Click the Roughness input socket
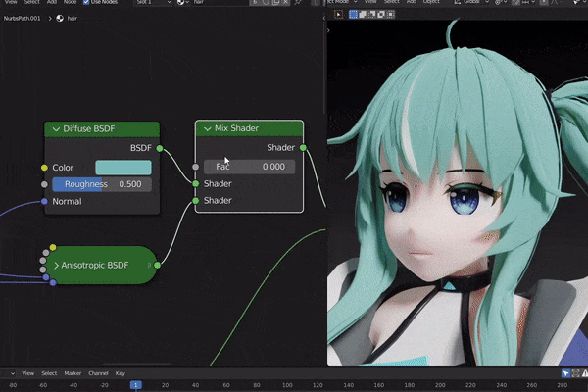This screenshot has height=392, width=588. coord(44,184)
